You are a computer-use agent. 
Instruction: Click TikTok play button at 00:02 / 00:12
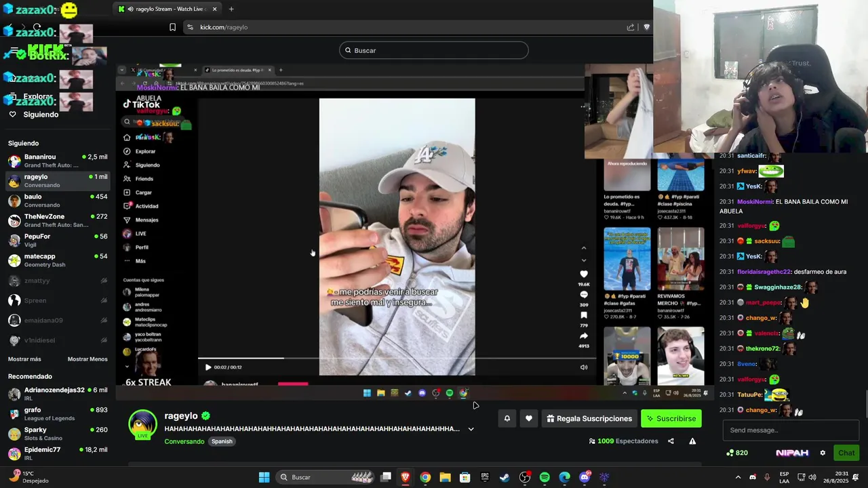[208, 367]
